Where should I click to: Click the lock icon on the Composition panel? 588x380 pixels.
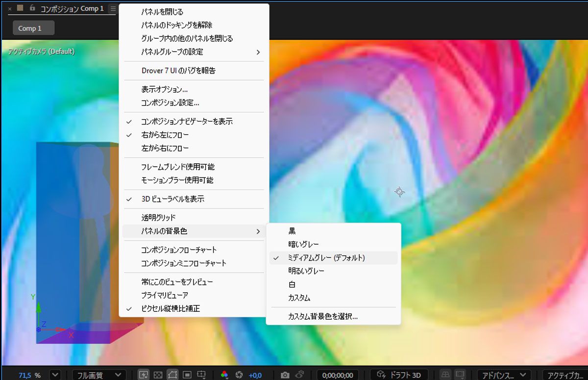pos(32,8)
